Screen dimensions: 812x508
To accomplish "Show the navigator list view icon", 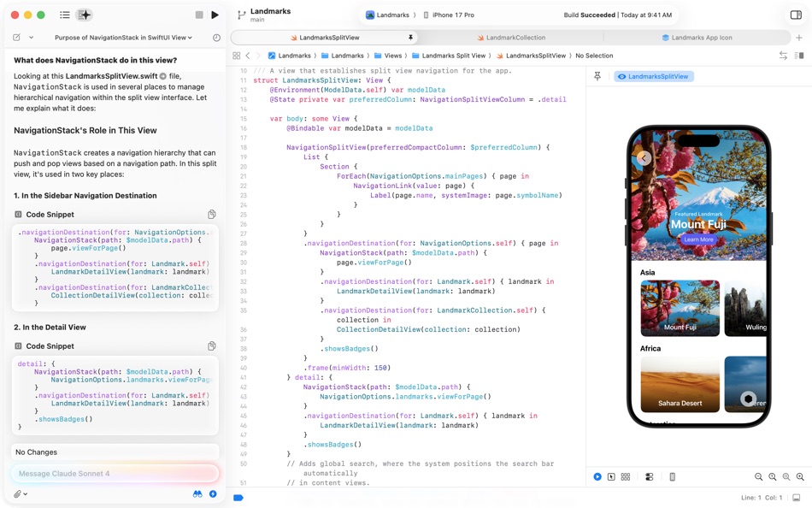I will coord(65,15).
